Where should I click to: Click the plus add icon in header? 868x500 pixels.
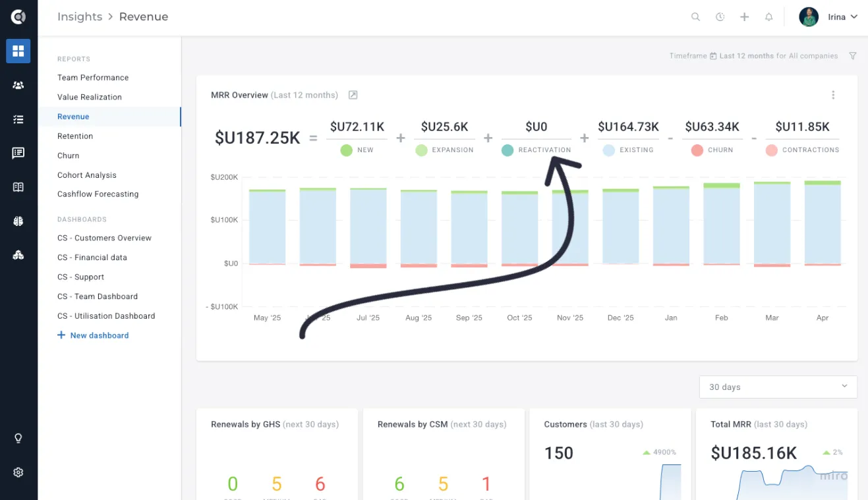point(744,17)
